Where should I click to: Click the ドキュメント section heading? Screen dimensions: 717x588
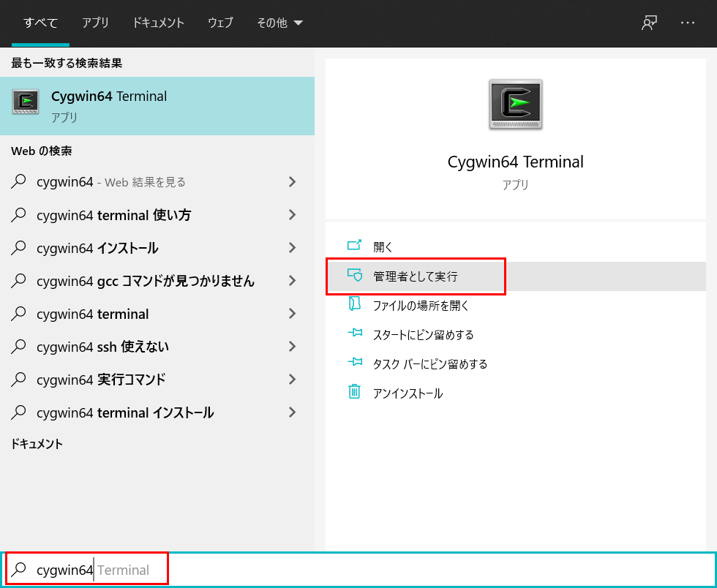pyautogui.click(x=37, y=443)
